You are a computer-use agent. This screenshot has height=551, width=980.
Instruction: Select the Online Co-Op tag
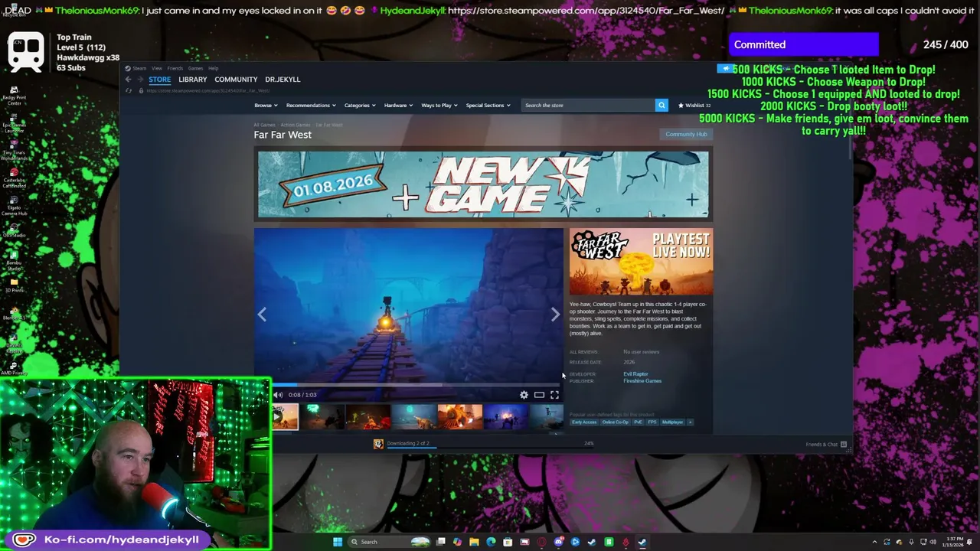[615, 422]
